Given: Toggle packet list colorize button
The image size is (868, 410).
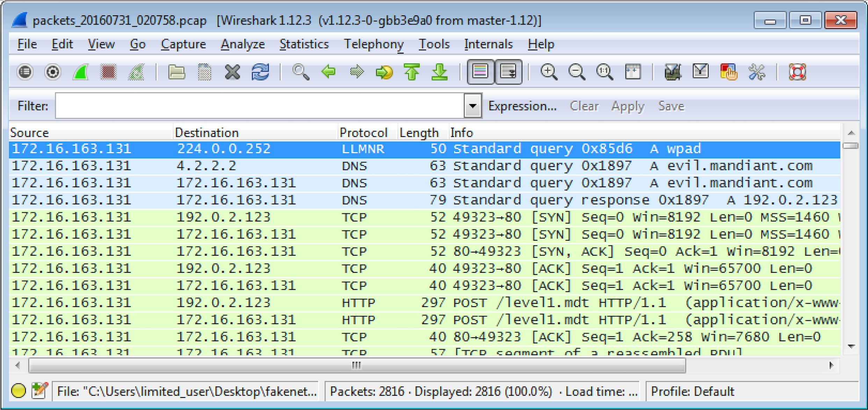Looking at the screenshot, I should point(480,72).
